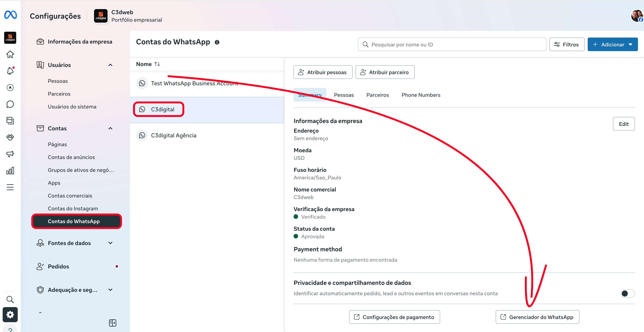Open search using the magnifier icon
The height and width of the screenshot is (332, 644).
(10, 299)
